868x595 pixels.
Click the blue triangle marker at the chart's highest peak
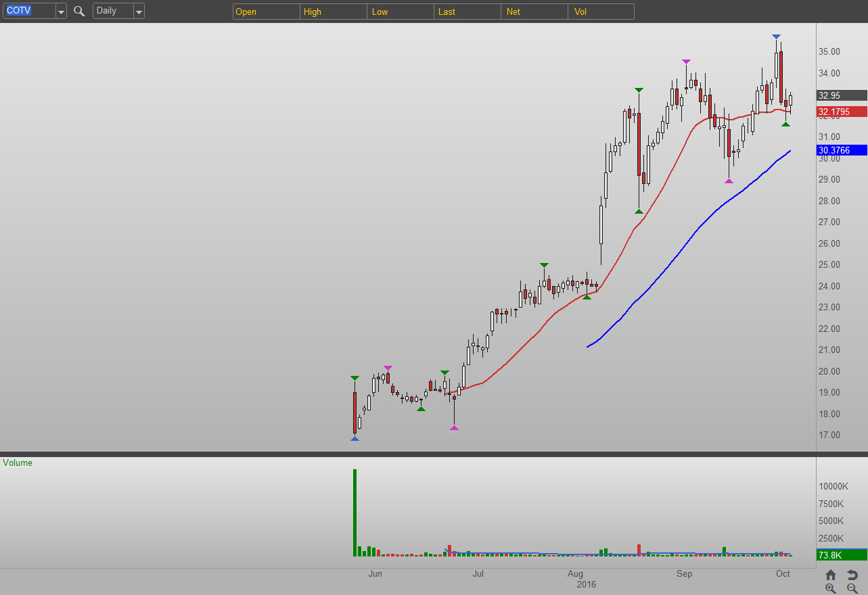[776, 37]
